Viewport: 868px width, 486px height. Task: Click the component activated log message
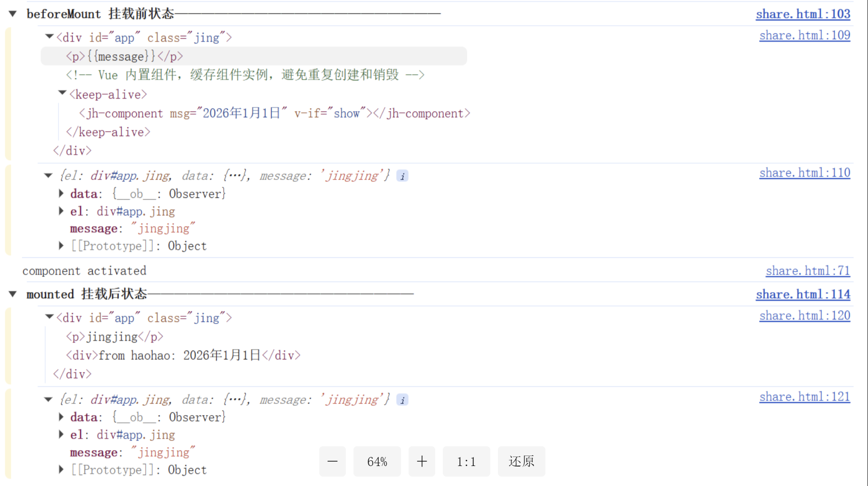click(x=85, y=271)
